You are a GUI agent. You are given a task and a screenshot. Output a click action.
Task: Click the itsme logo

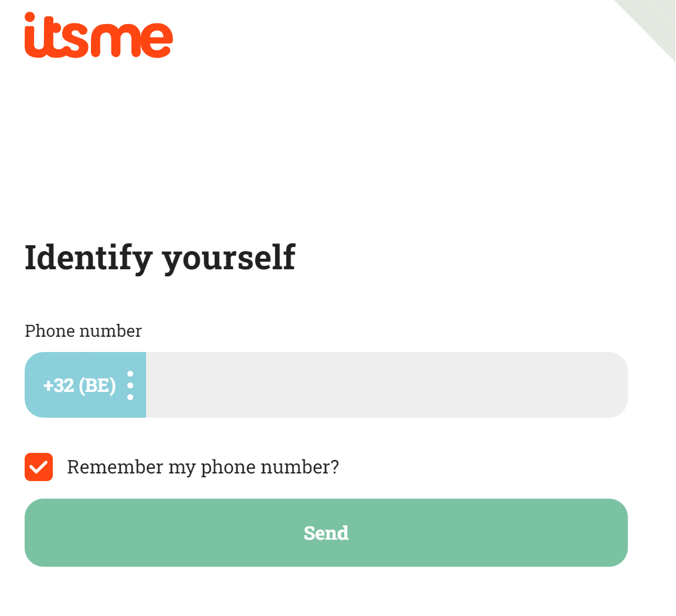coord(99,35)
